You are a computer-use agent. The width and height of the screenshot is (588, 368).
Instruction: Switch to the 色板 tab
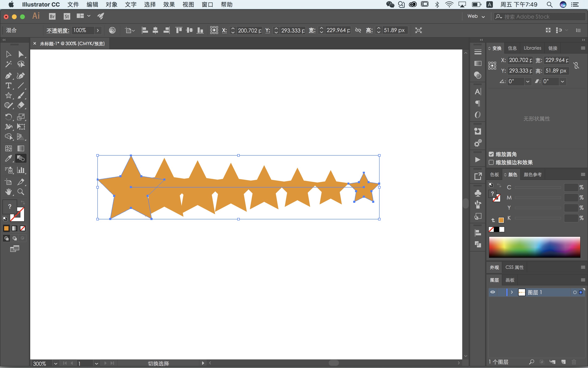[x=494, y=175]
